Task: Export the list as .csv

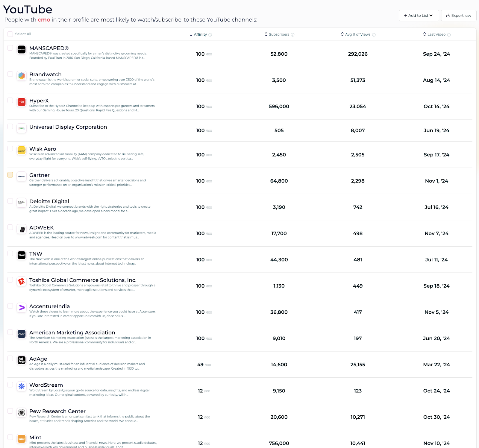Action: click(459, 16)
